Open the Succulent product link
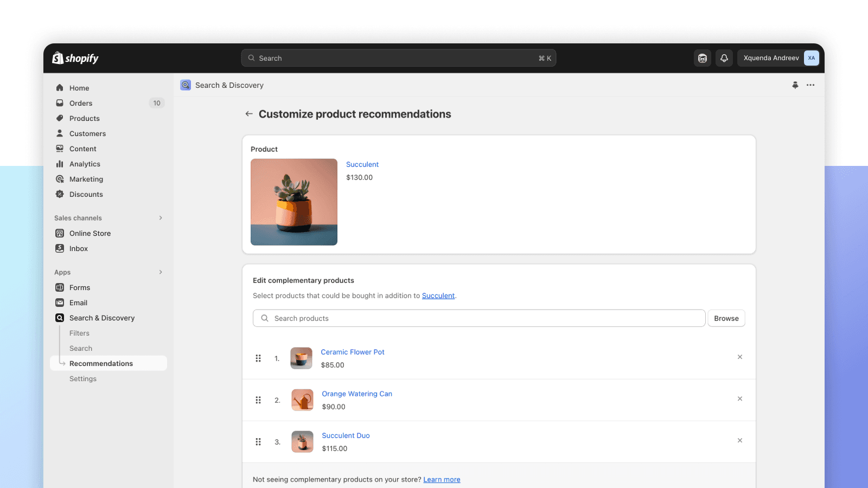This screenshot has height=488, width=868. pyautogui.click(x=362, y=164)
